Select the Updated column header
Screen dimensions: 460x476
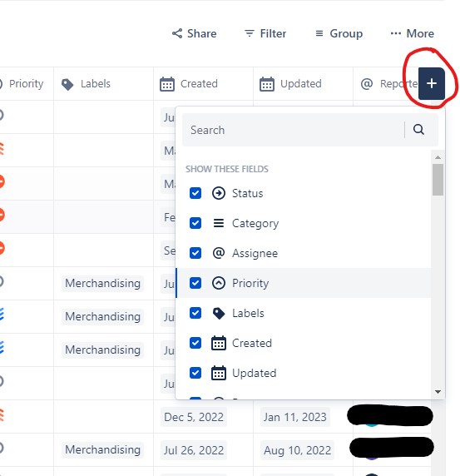[x=303, y=84]
